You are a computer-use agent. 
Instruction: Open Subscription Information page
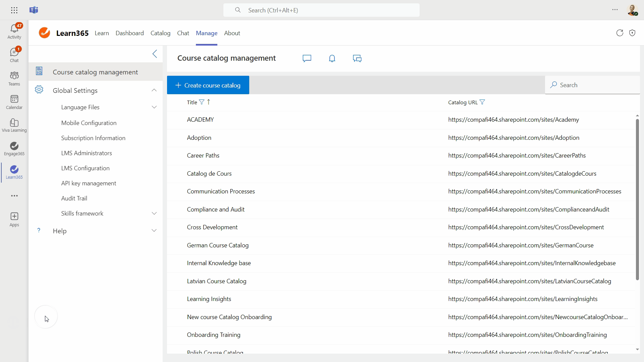tap(93, 138)
